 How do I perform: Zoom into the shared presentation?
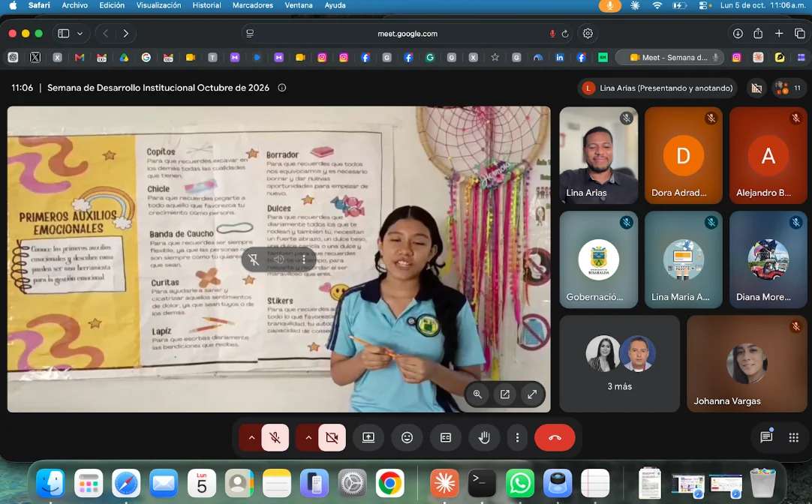click(x=477, y=394)
